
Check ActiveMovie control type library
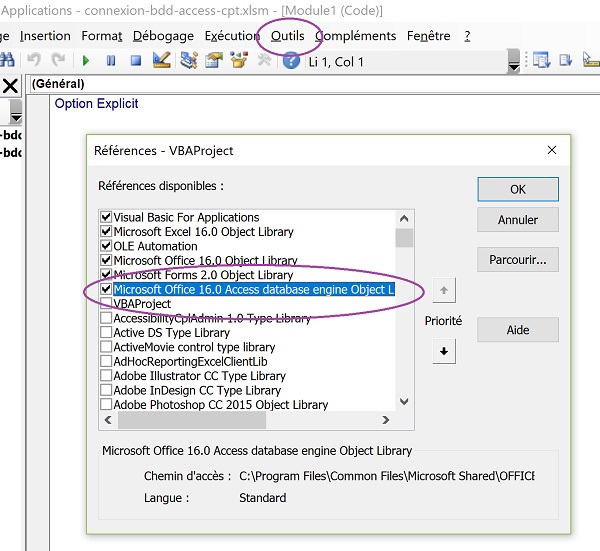[106, 347]
